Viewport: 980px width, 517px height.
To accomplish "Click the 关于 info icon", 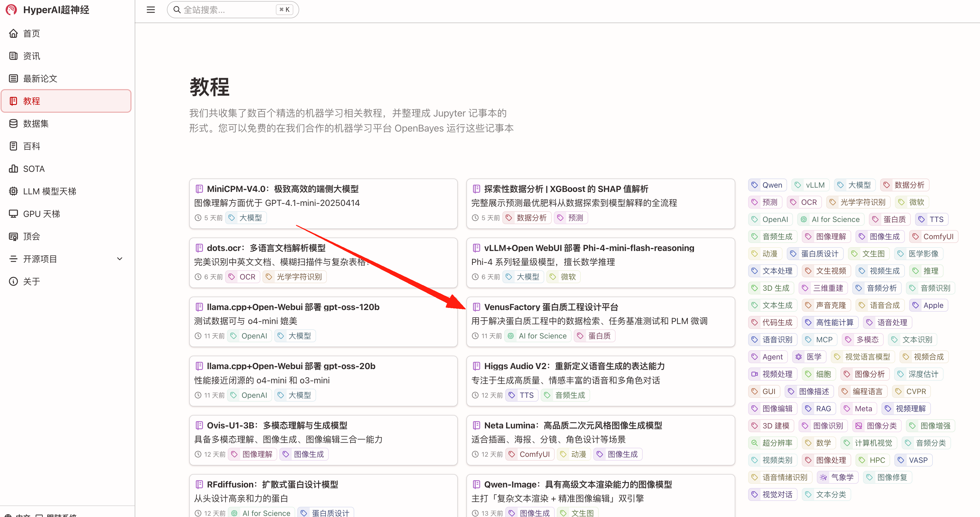I will click(13, 282).
